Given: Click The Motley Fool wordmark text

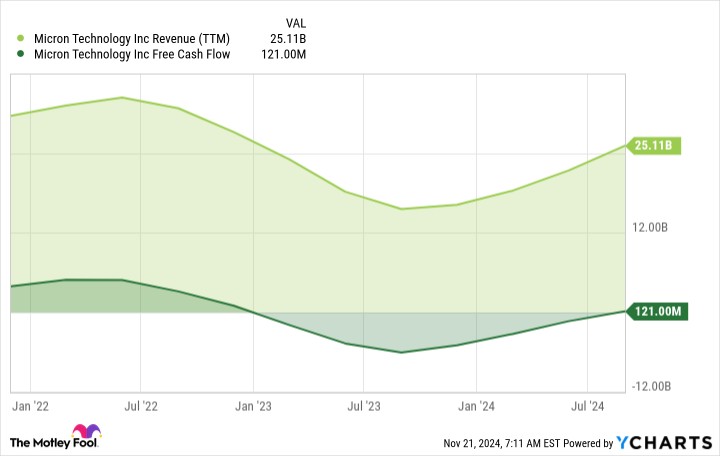Looking at the screenshot, I should 54,443.
